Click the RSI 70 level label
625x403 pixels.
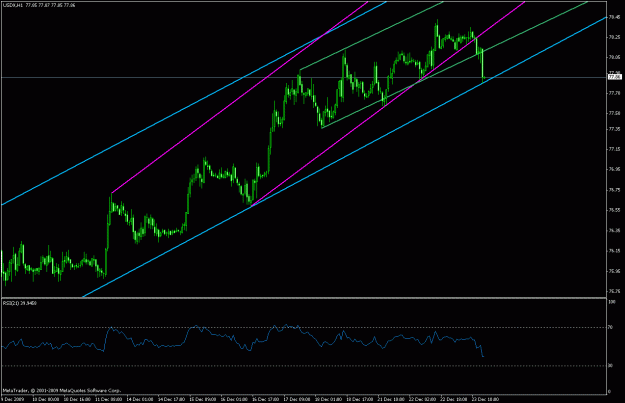[610, 327]
